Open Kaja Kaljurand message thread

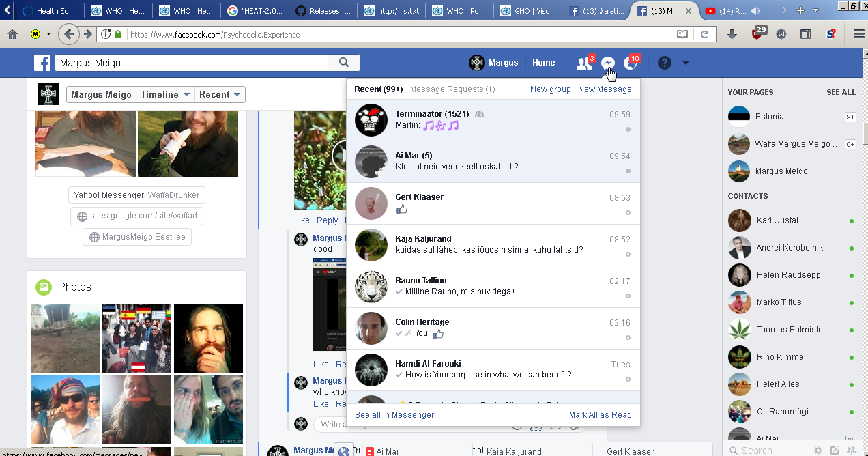pos(493,245)
